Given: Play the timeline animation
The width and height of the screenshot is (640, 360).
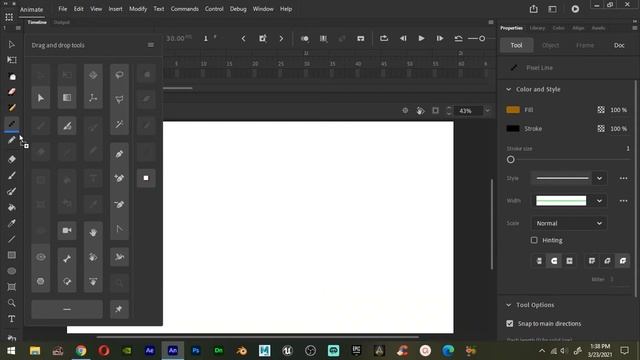Looking at the screenshot, I should point(421,38).
